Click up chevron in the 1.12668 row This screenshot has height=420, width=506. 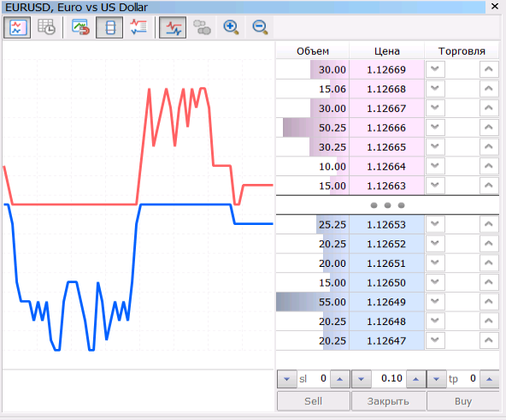[489, 88]
